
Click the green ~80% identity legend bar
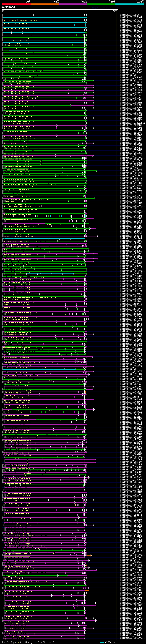101,4
